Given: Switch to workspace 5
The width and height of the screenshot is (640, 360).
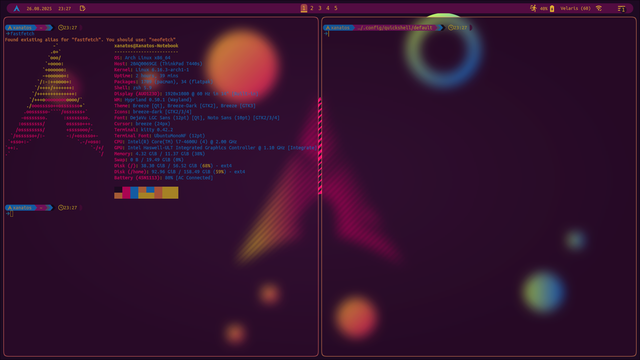Looking at the screenshot, I should pyautogui.click(x=336, y=8).
